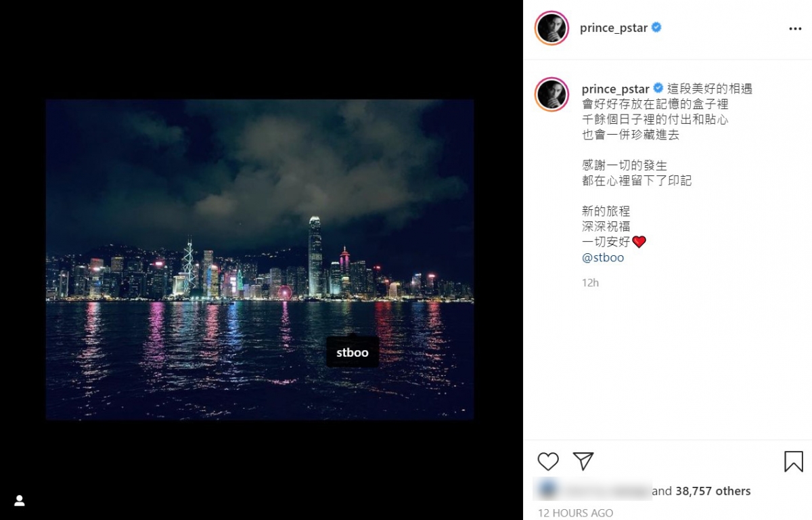Click prince_pstar username in the caption
This screenshot has width=812, height=520.
tap(615, 89)
